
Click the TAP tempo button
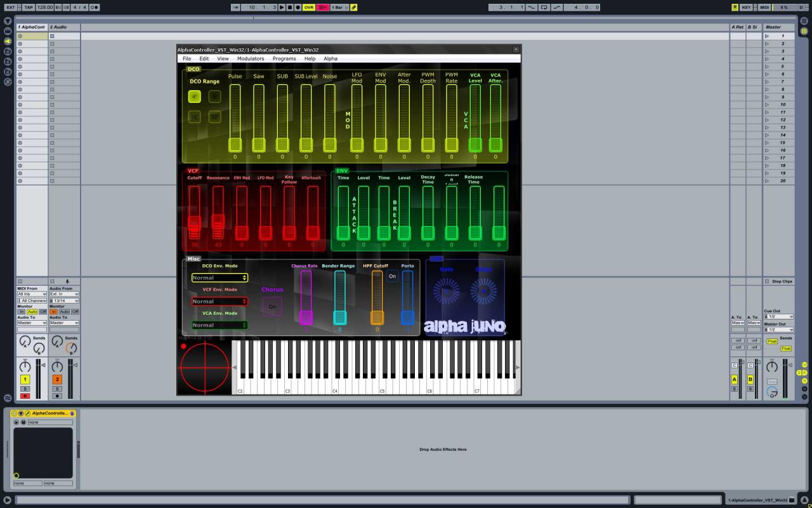(29, 7)
